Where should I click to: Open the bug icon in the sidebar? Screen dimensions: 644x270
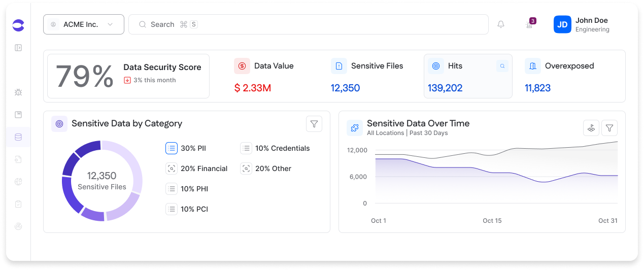click(18, 92)
